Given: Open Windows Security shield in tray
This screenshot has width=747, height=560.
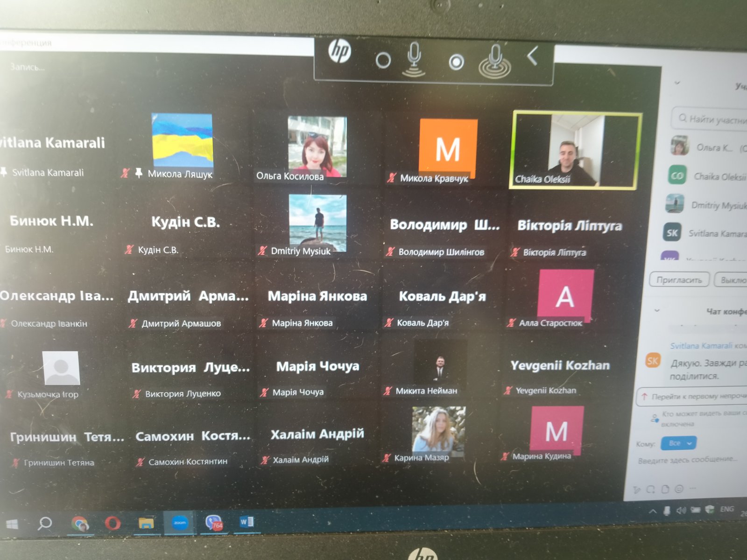Looking at the screenshot, I should tap(710, 509).
